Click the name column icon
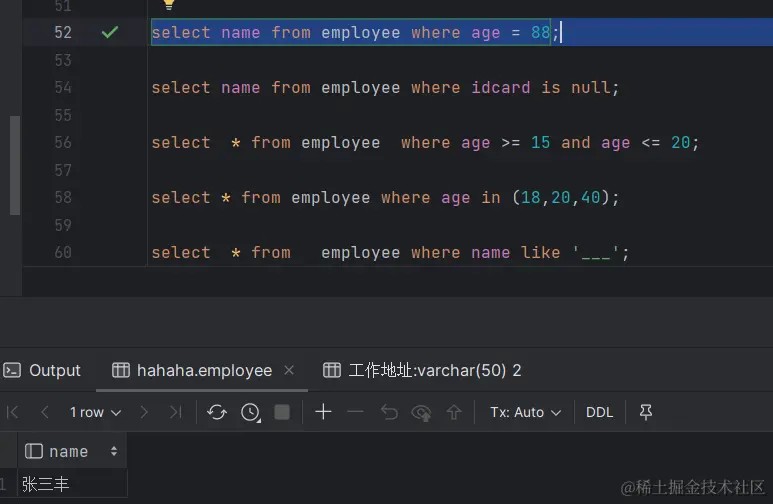The height and width of the screenshot is (504, 773). pyautogui.click(x=34, y=451)
